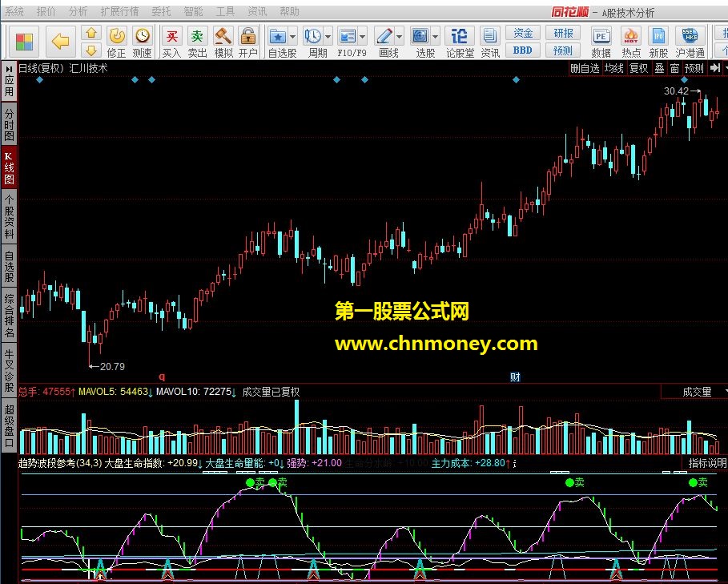Click the 卖出 sell icon
Screen dimensions: 728x584
(197, 42)
